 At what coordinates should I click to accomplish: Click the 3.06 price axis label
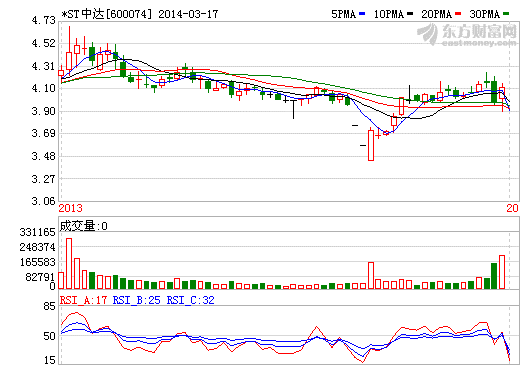43,201
